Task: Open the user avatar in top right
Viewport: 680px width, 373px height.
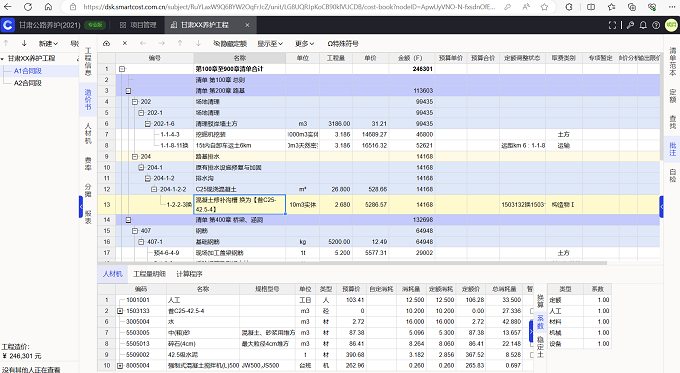Action: 671,25
